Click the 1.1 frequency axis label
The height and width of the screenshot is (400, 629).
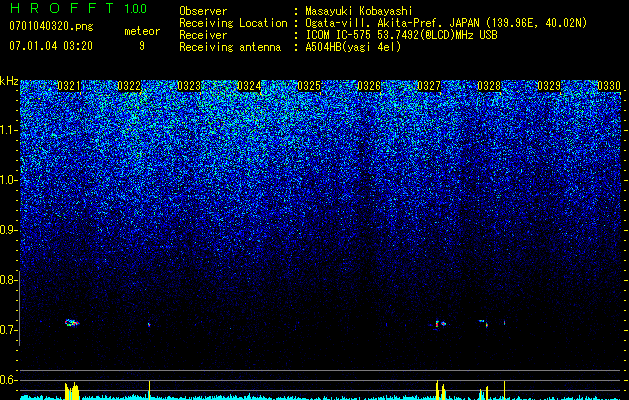[x=8, y=130]
